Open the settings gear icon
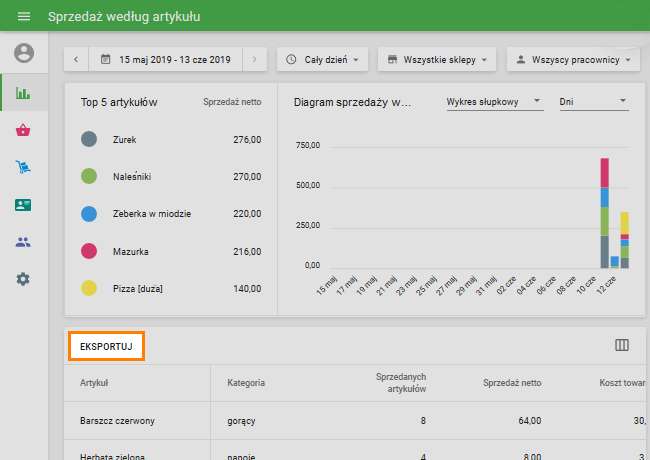Image resolution: width=650 pixels, height=460 pixels. click(x=23, y=278)
